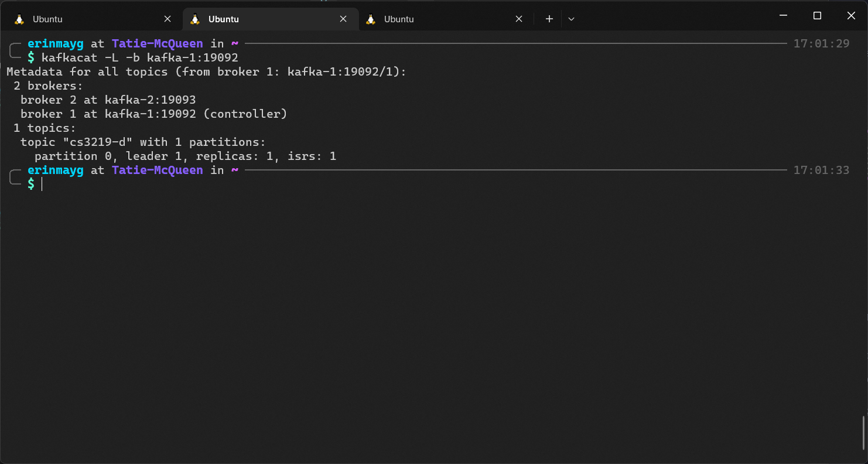The height and width of the screenshot is (464, 868).
Task: Open a new tab with the plus button
Action: click(549, 19)
